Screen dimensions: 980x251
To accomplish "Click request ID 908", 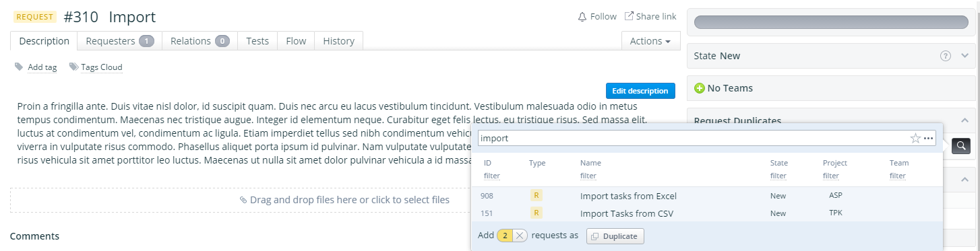I will click(487, 196).
